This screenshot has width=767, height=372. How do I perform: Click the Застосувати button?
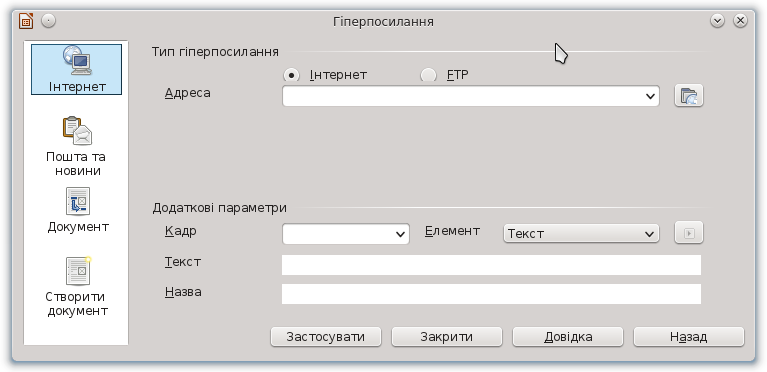[x=326, y=337]
